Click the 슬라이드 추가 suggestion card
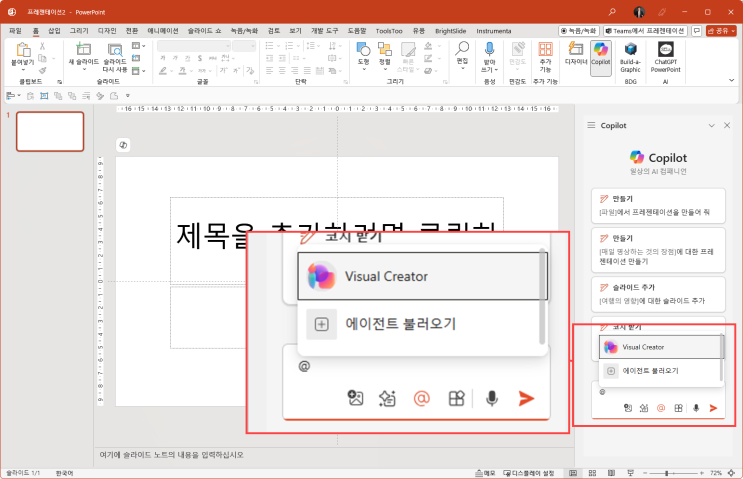This screenshot has height=479, width=743. click(x=658, y=294)
